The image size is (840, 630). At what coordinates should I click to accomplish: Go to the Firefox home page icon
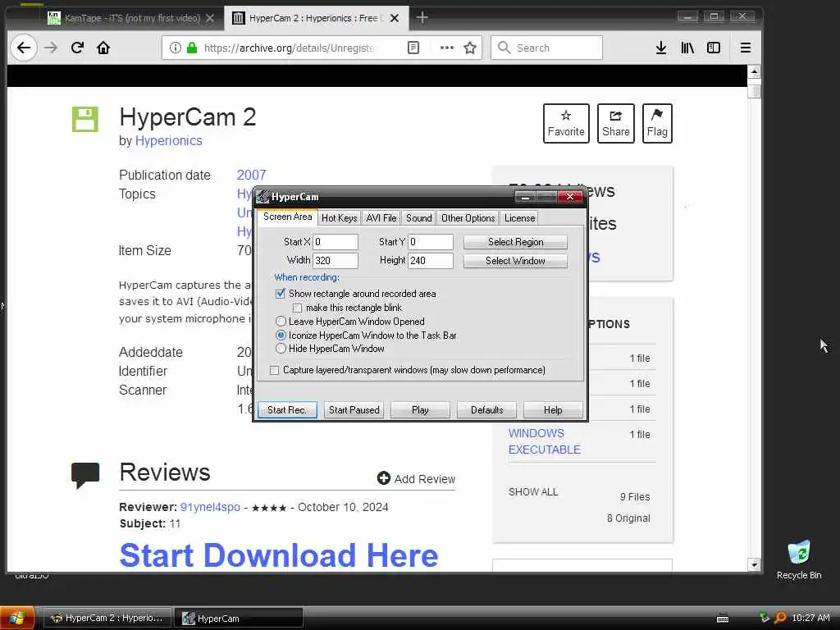pos(103,48)
